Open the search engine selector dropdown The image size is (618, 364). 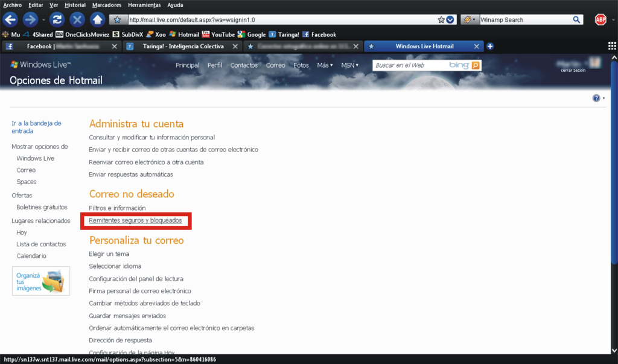pyautogui.click(x=469, y=20)
